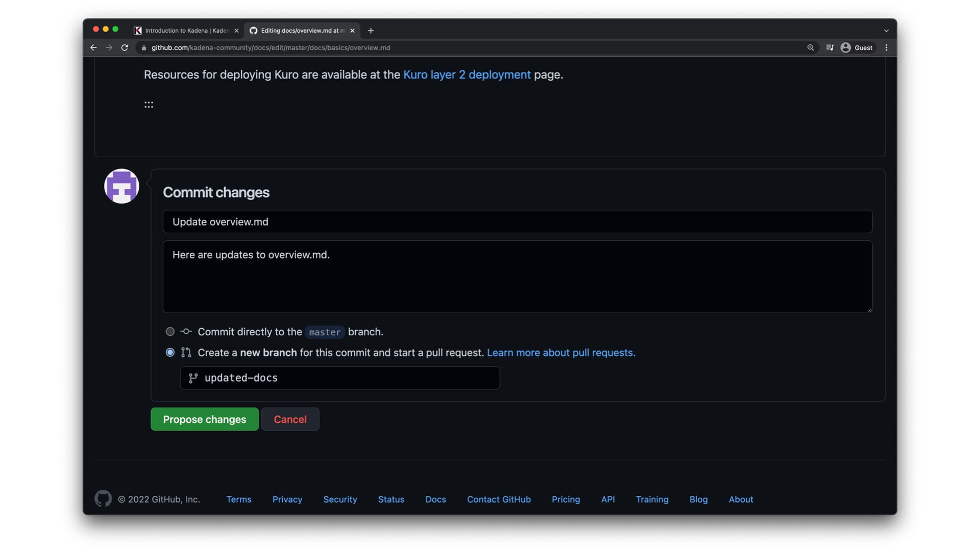
Task: Open the Blog footer link
Action: 698,499
